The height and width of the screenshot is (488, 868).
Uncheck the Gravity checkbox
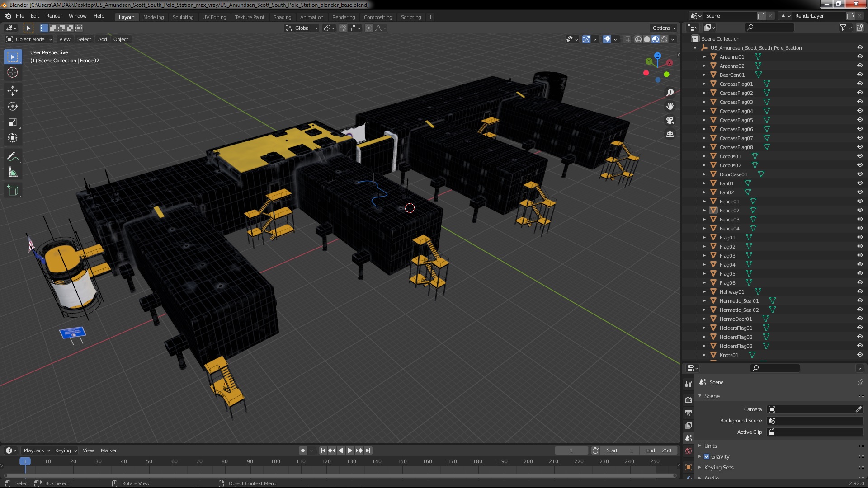(707, 457)
